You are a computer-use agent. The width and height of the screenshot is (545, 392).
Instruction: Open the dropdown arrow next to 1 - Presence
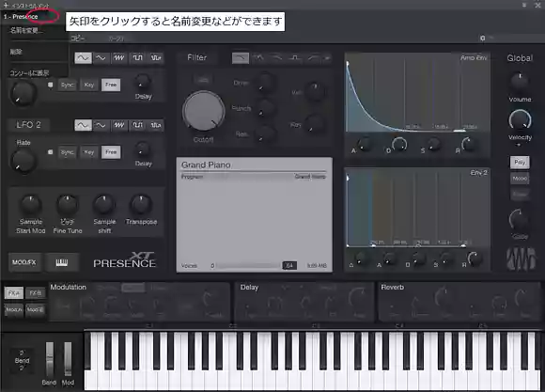[48, 17]
